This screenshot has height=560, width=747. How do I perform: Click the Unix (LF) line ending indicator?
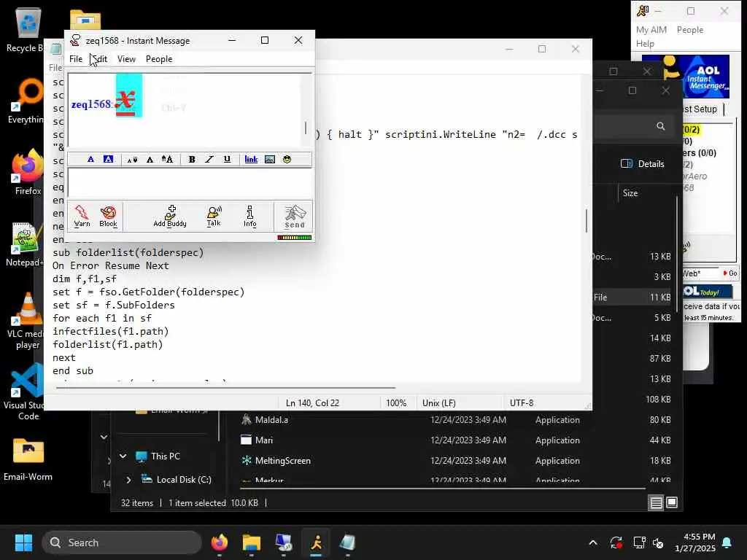click(x=438, y=402)
